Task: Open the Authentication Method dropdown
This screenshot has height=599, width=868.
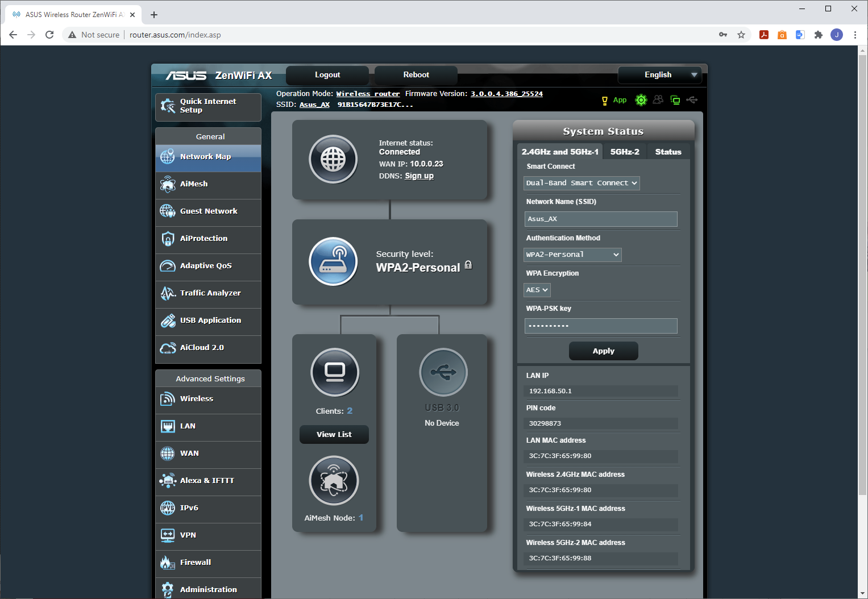Action: 572,255
